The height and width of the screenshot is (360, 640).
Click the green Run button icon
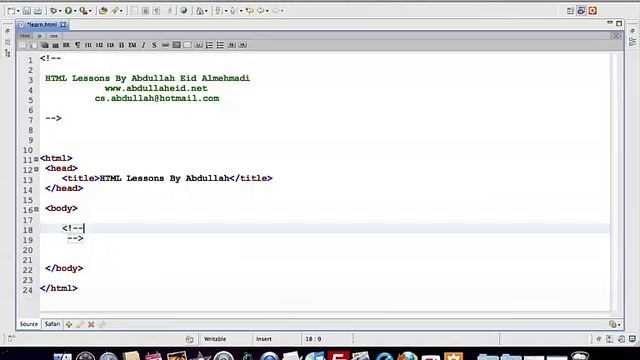[68, 11]
